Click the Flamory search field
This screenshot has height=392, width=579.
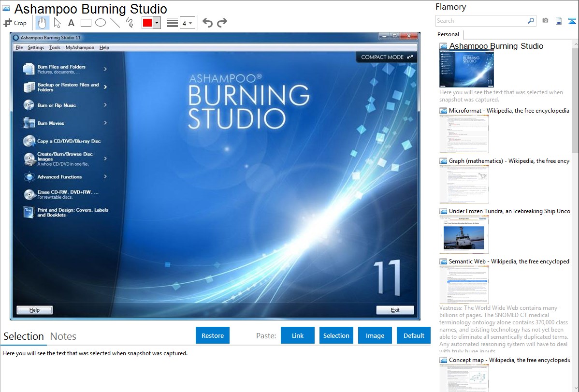(x=481, y=21)
